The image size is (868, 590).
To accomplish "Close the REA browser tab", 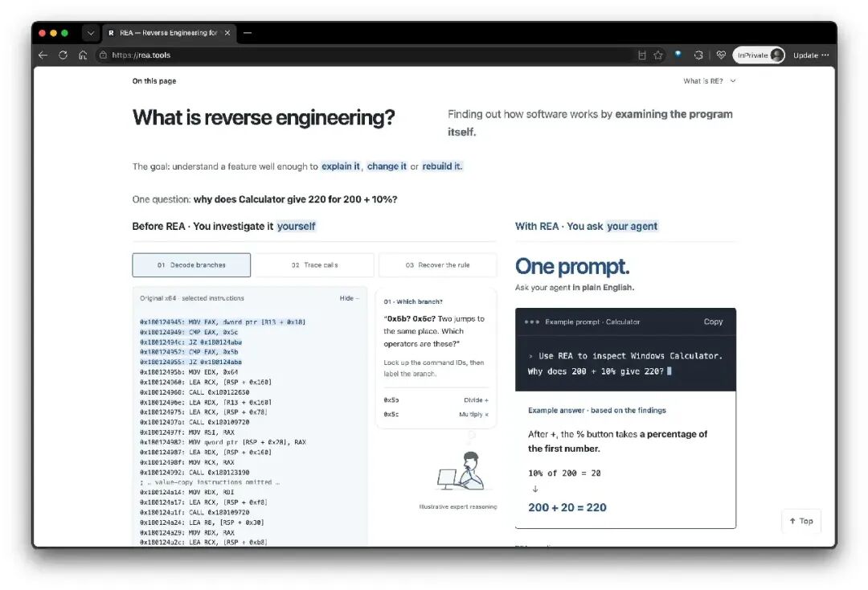I will pyautogui.click(x=227, y=33).
